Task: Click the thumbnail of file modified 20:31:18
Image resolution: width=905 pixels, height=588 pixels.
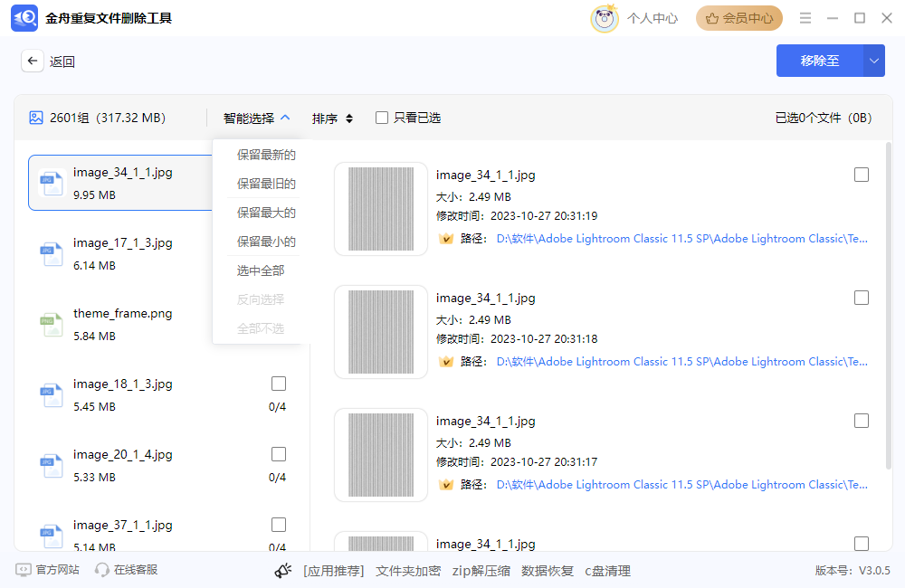Action: 381,332
